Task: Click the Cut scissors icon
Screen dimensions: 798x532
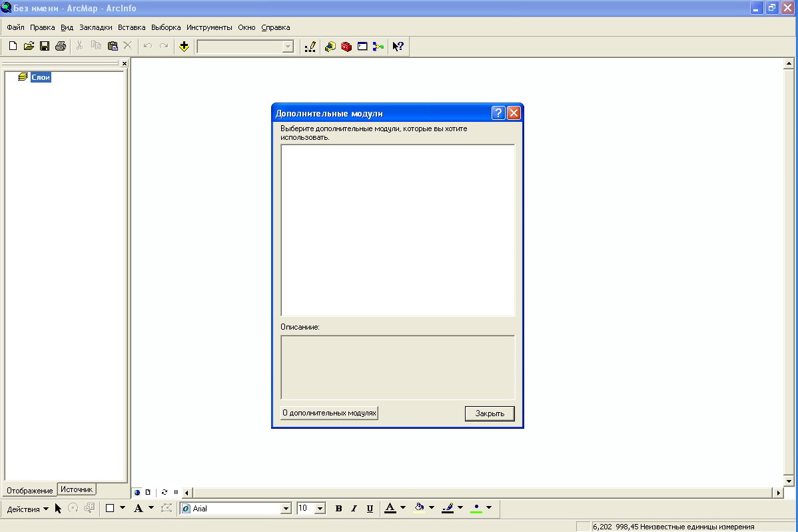Action: pyautogui.click(x=79, y=47)
